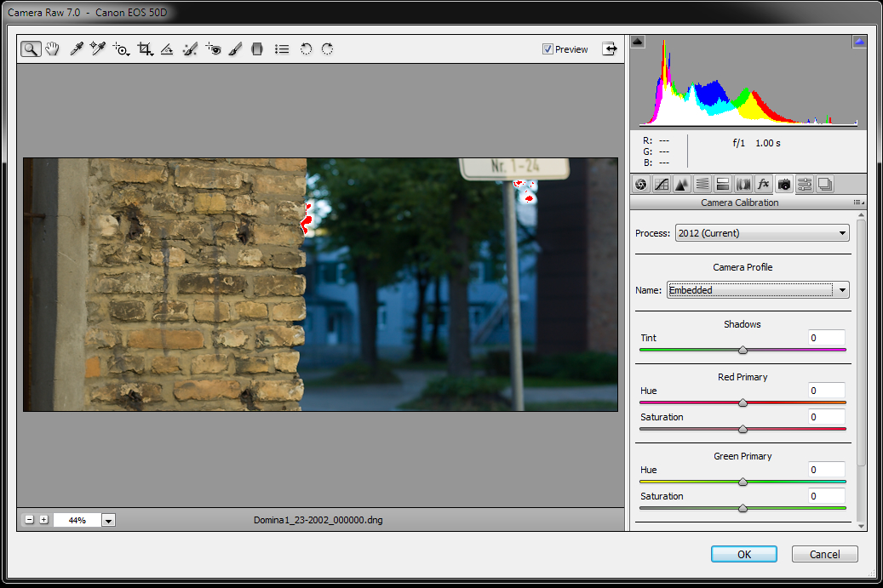
Task: Click the Shadows Tint slider handle
Action: click(743, 350)
